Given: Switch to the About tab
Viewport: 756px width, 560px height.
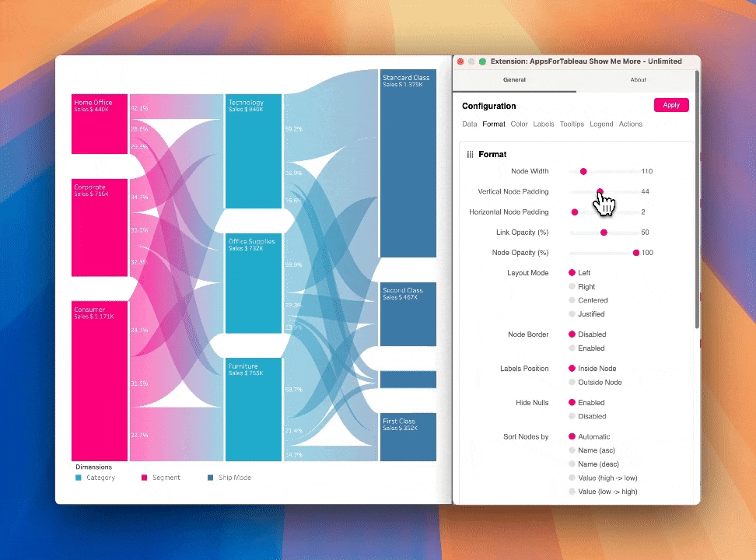Looking at the screenshot, I should coord(638,80).
